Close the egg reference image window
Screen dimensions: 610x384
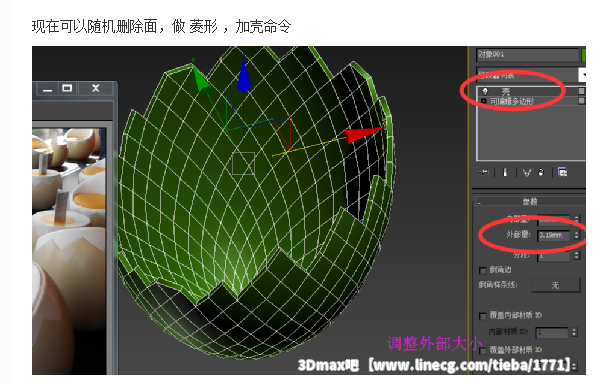[x=96, y=89]
